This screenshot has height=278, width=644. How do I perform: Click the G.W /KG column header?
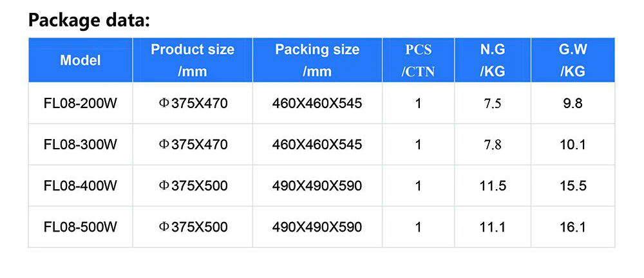(573, 60)
